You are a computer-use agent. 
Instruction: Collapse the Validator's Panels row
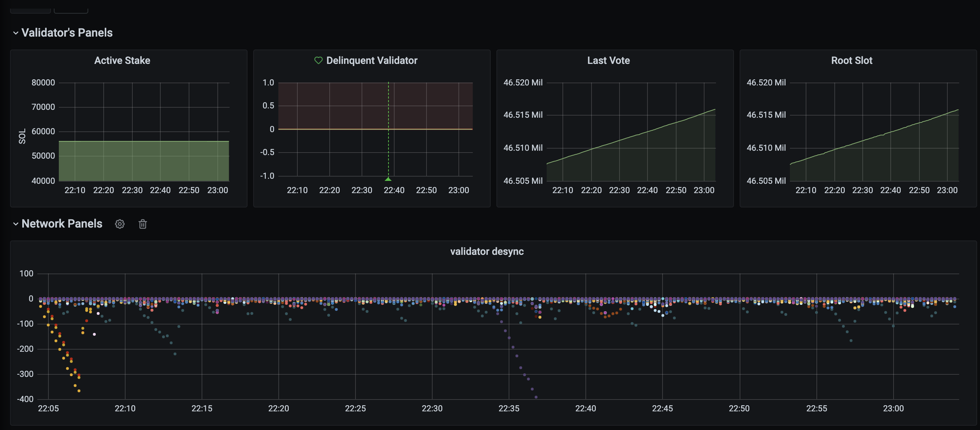point(15,33)
